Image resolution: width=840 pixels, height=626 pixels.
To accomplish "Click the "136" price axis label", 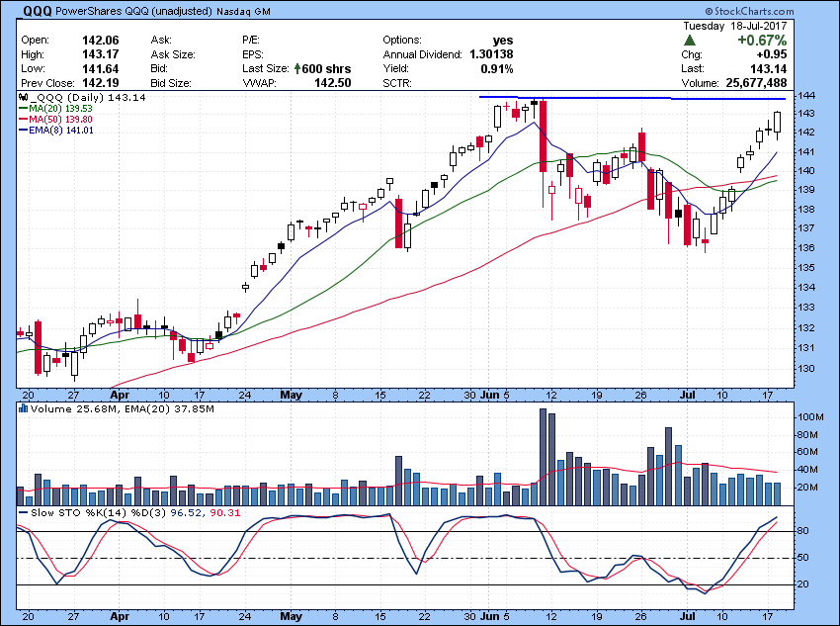I will click(x=805, y=248).
